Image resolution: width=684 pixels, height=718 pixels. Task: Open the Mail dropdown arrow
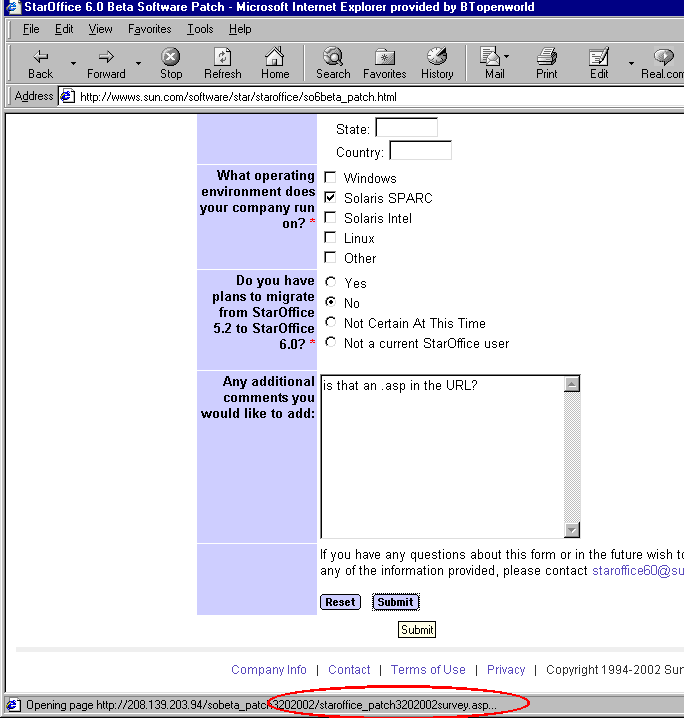click(506, 56)
